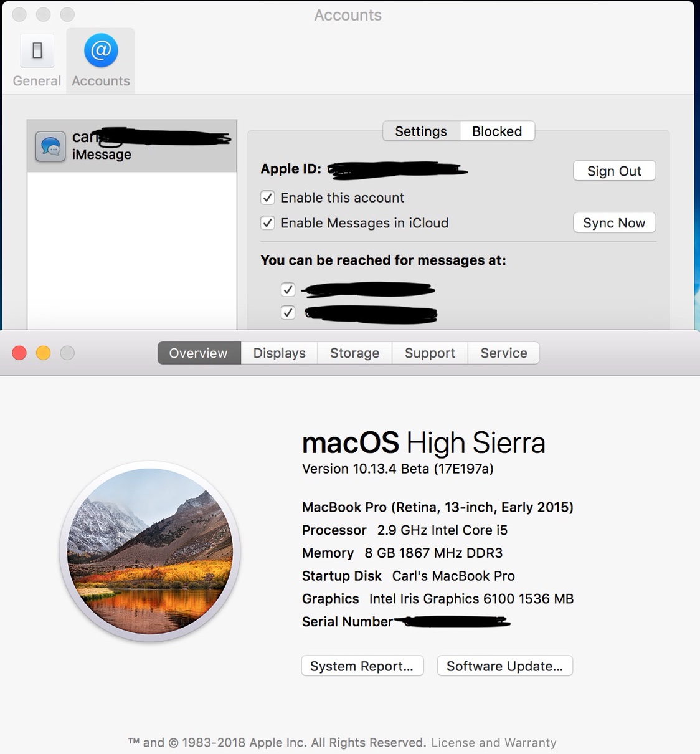Uncheck the second reachable address checkbox

(x=288, y=312)
